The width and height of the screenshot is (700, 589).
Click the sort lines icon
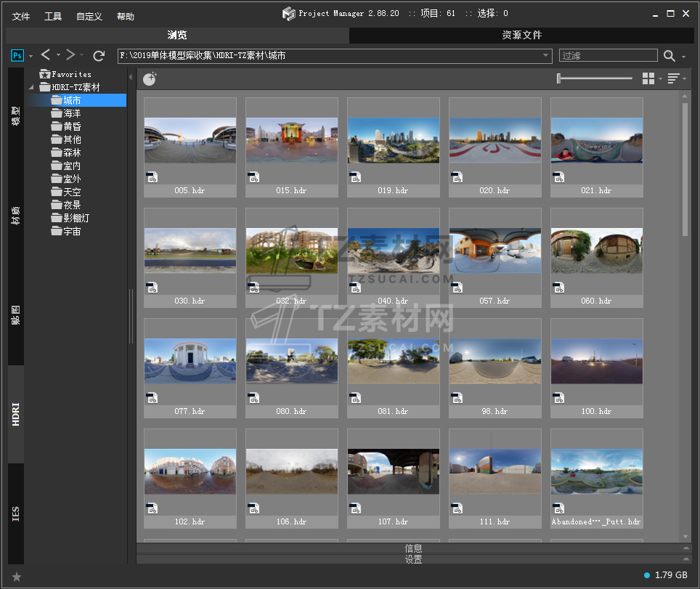673,78
